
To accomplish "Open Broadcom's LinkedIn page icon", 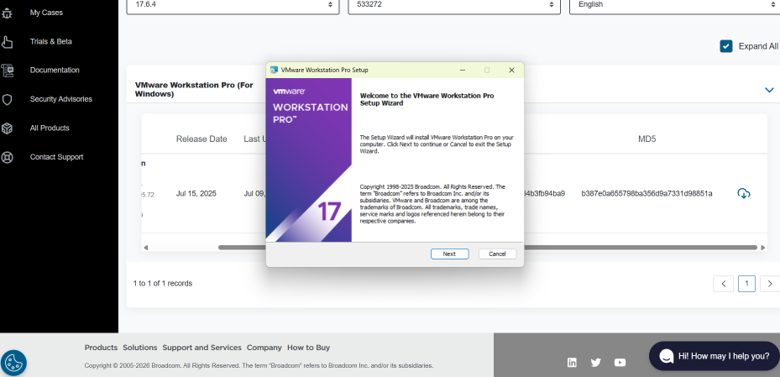I will (x=572, y=363).
